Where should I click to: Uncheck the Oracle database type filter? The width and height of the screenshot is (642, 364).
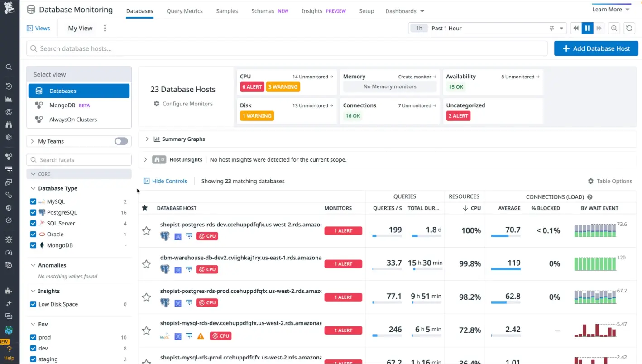33,234
